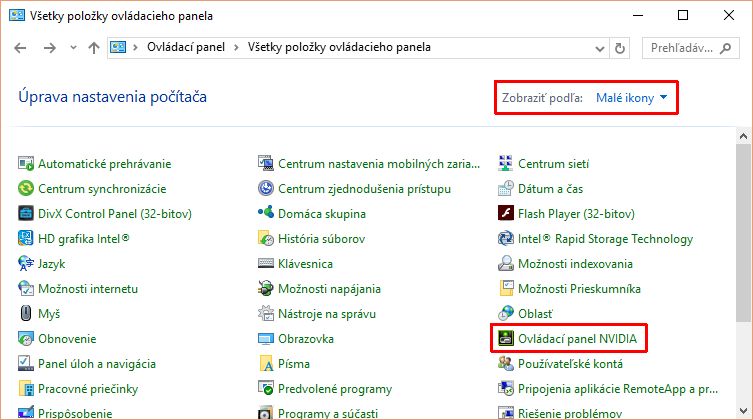Image resolution: width=753 pixels, height=420 pixels.
Task: Open the Jazyk language icon
Action: coord(26,264)
